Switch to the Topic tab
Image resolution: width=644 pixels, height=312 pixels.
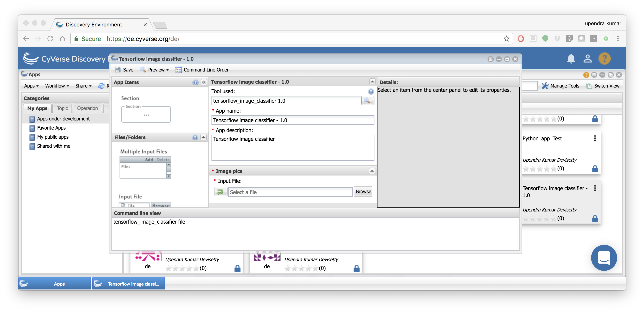pyautogui.click(x=62, y=108)
